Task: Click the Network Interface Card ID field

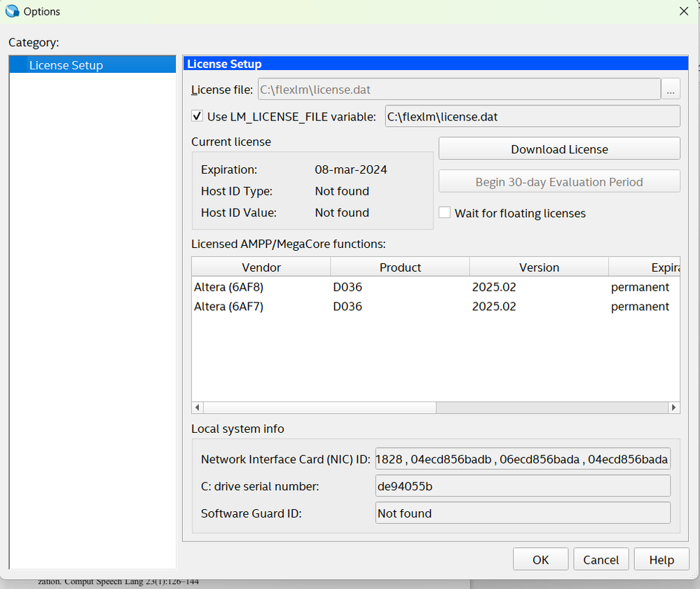Action: pos(523,459)
